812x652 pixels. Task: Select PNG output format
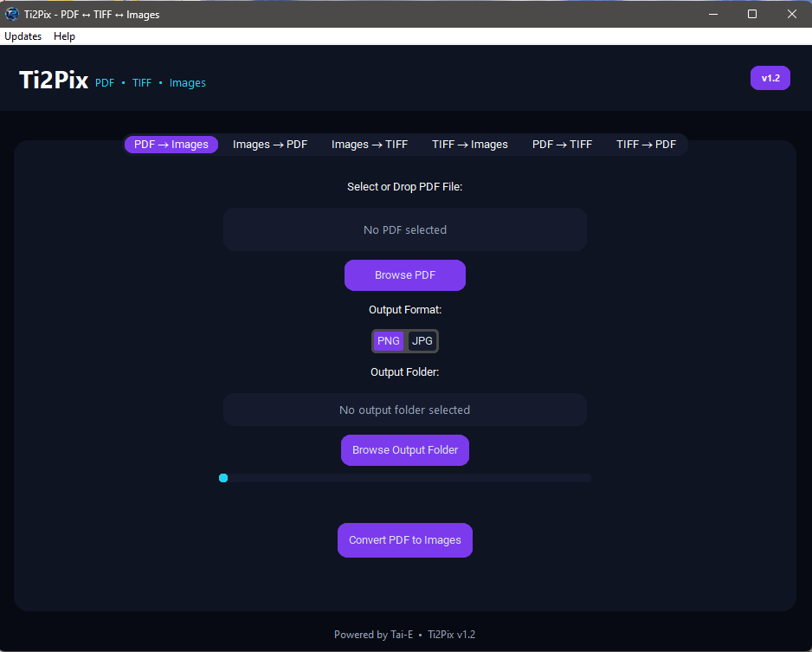pos(389,341)
